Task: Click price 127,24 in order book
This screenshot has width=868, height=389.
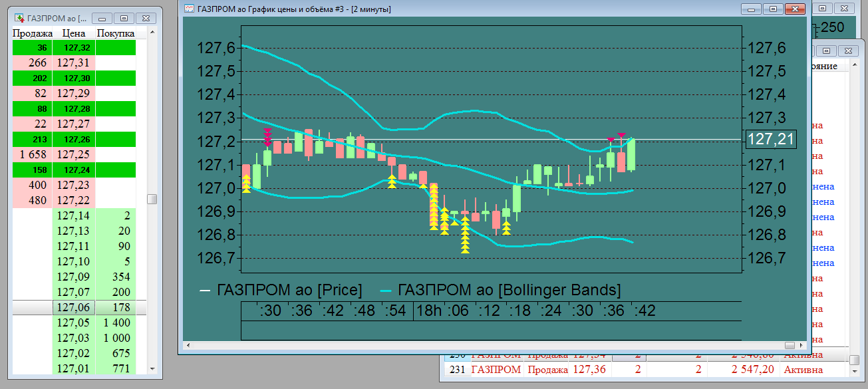Action: (x=74, y=170)
